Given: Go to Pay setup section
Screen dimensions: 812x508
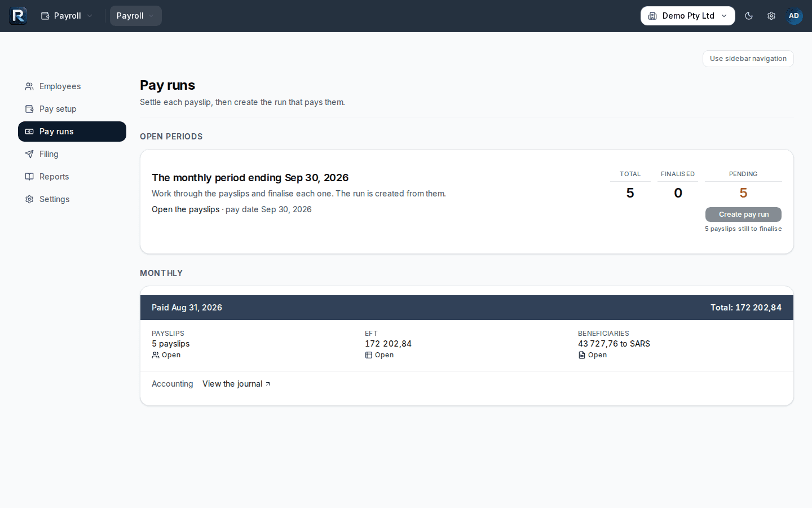Looking at the screenshot, I should [72, 109].
